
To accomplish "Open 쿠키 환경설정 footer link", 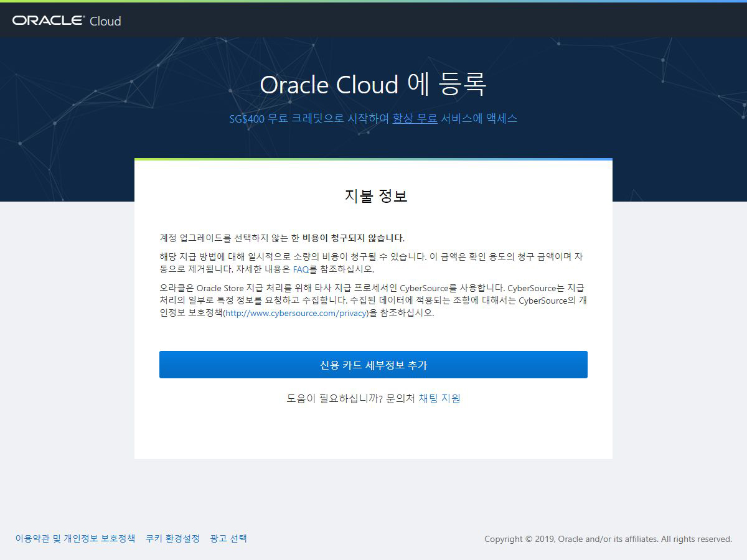I will [x=172, y=538].
